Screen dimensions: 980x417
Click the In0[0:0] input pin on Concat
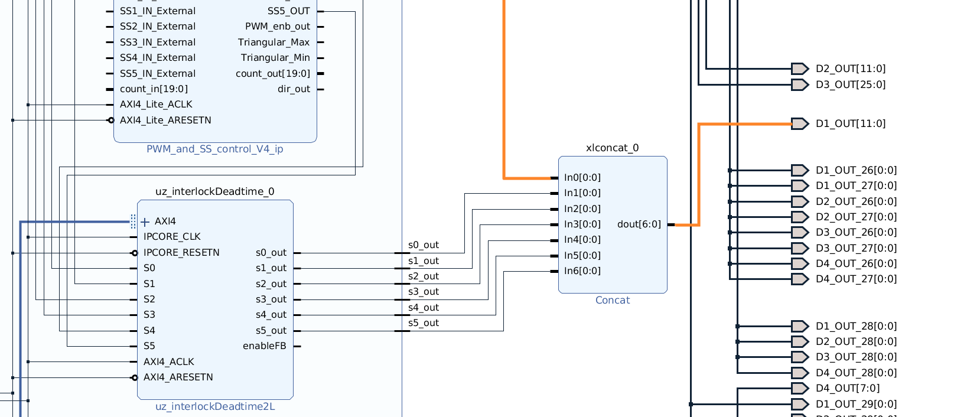point(554,178)
